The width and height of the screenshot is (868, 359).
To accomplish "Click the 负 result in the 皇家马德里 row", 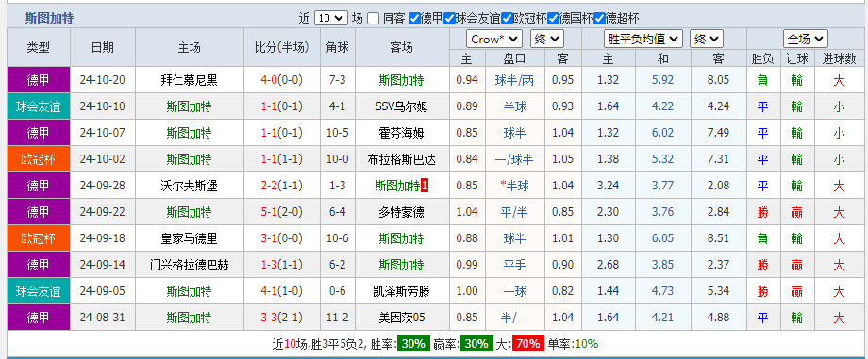I will point(763,238).
